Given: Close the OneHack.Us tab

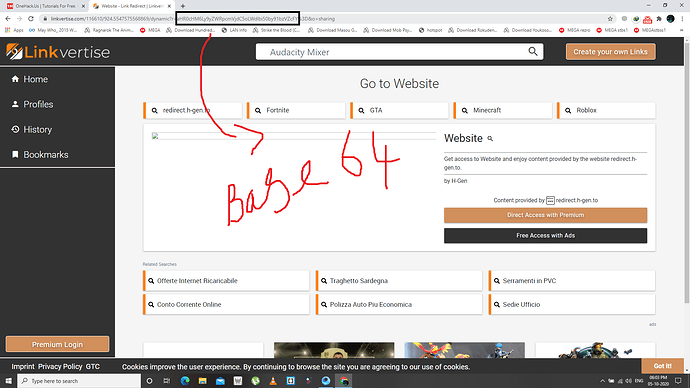Looking at the screenshot, I should point(83,6).
